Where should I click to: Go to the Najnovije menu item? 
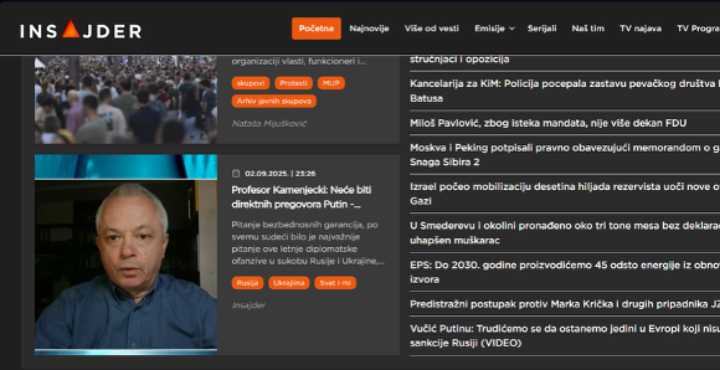(x=369, y=28)
